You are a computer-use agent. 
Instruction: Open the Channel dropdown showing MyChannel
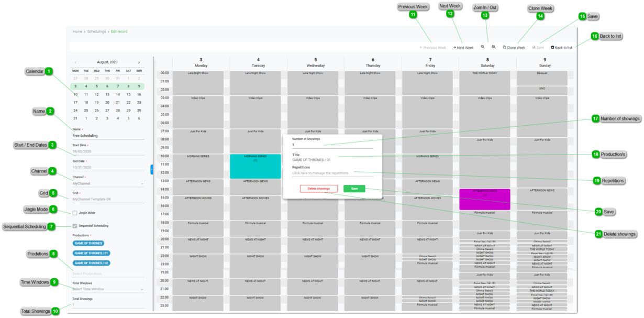108,184
